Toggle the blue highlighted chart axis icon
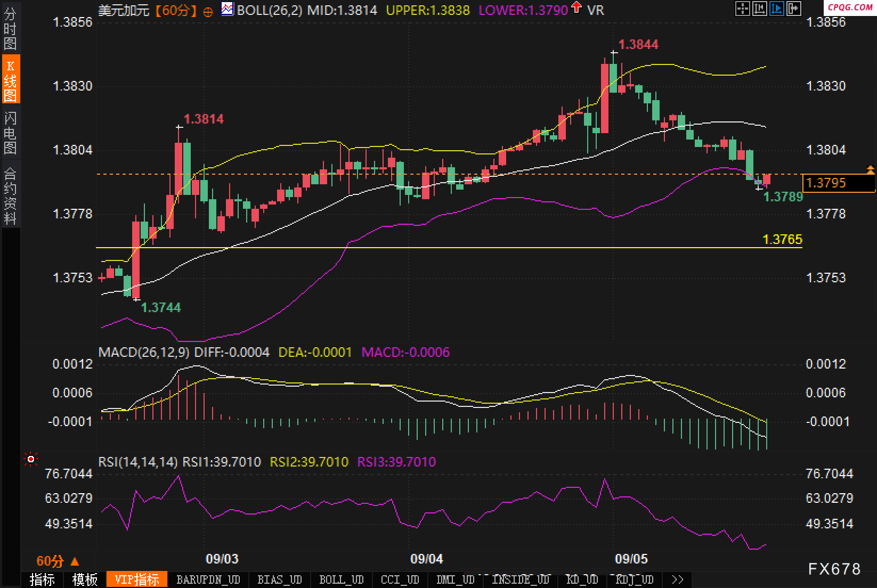 (776, 9)
